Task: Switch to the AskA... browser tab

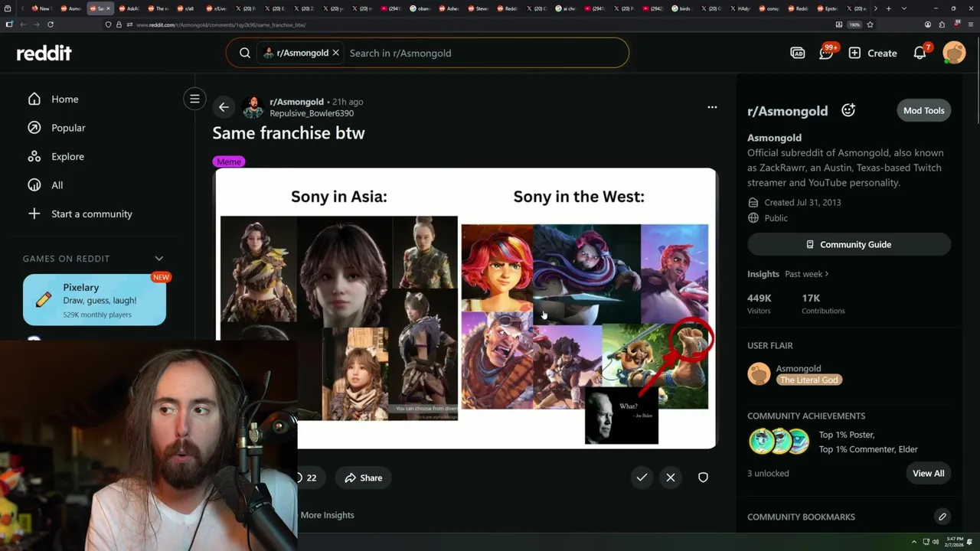Action: pos(128,8)
